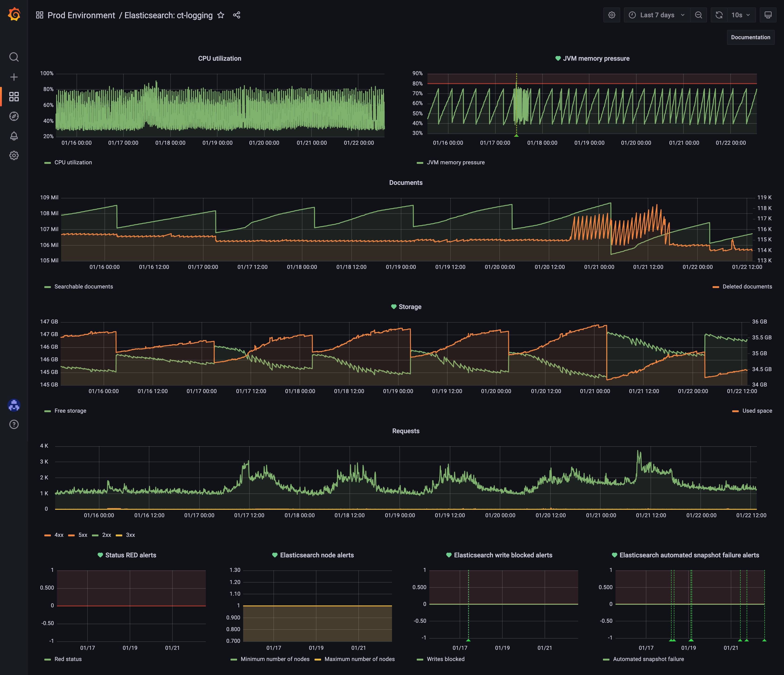Image resolution: width=784 pixels, height=675 pixels.
Task: Click the zoom out time range icon
Action: [x=699, y=15]
